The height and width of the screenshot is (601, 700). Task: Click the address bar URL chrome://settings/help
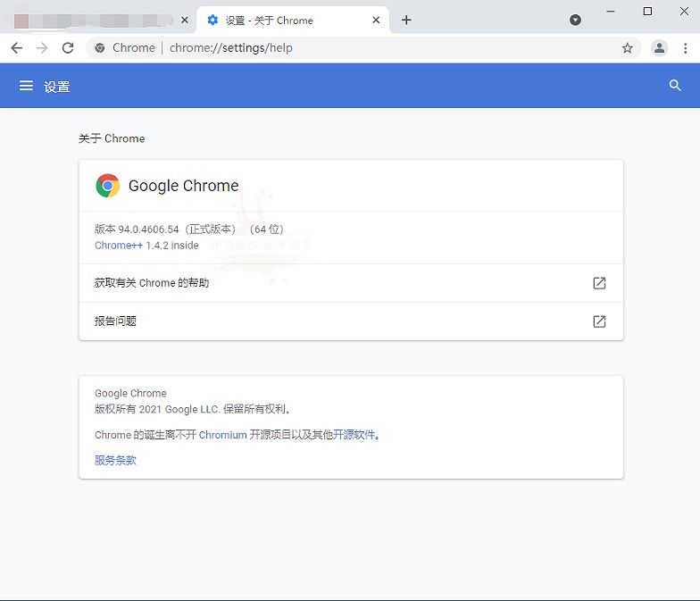click(x=230, y=48)
